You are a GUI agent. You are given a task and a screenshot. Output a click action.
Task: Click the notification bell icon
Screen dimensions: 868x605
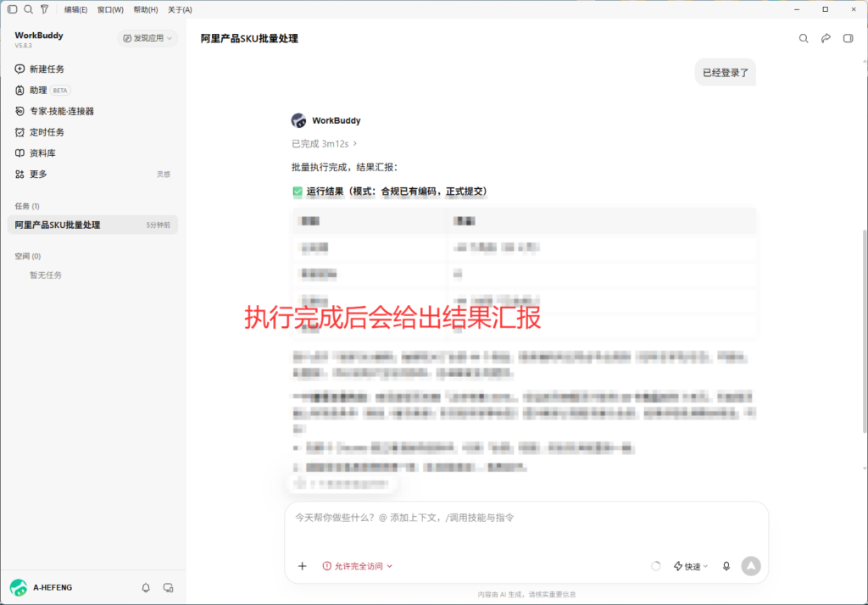click(146, 587)
